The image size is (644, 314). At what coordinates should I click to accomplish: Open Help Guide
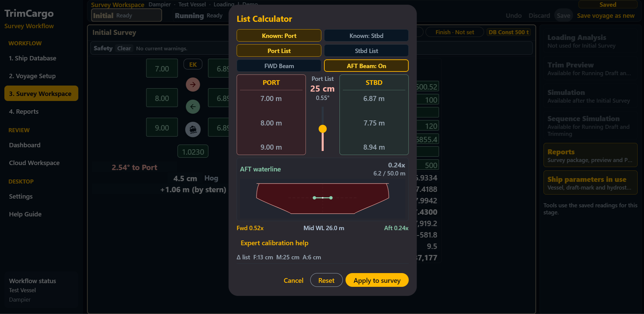click(41, 214)
